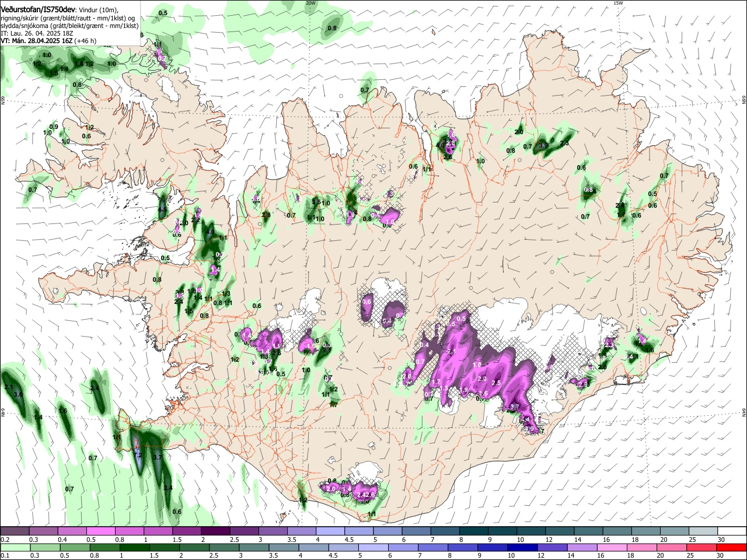This screenshot has width=747, height=560.
Task: Click the '14' label on the upper legend row
Action: coord(577,540)
